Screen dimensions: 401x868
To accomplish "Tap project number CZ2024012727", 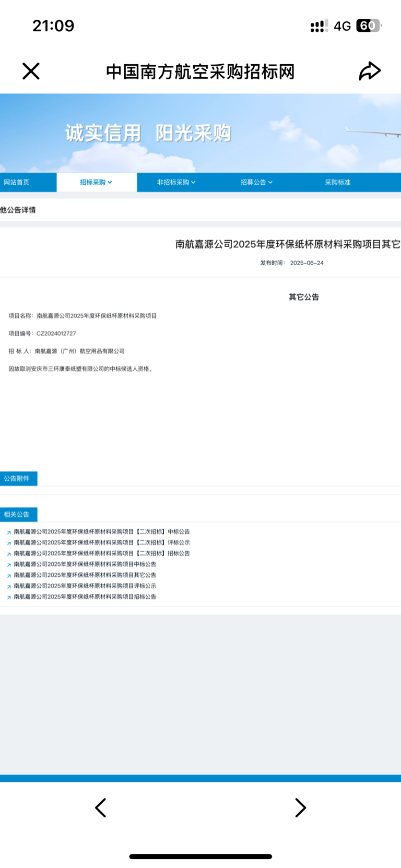I will (56, 334).
